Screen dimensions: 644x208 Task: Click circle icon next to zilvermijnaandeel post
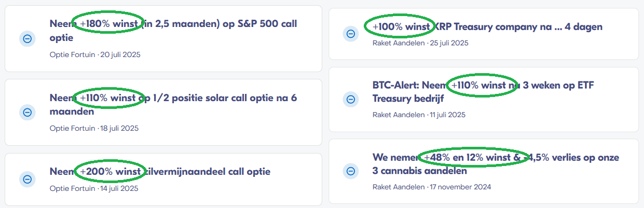28,179
